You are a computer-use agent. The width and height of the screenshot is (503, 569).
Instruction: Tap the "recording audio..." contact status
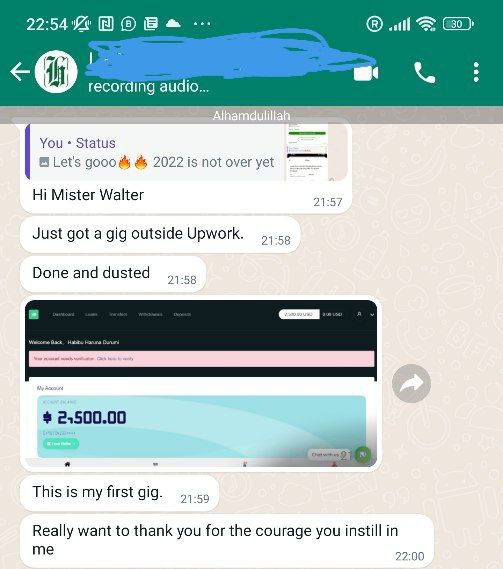coord(148,87)
